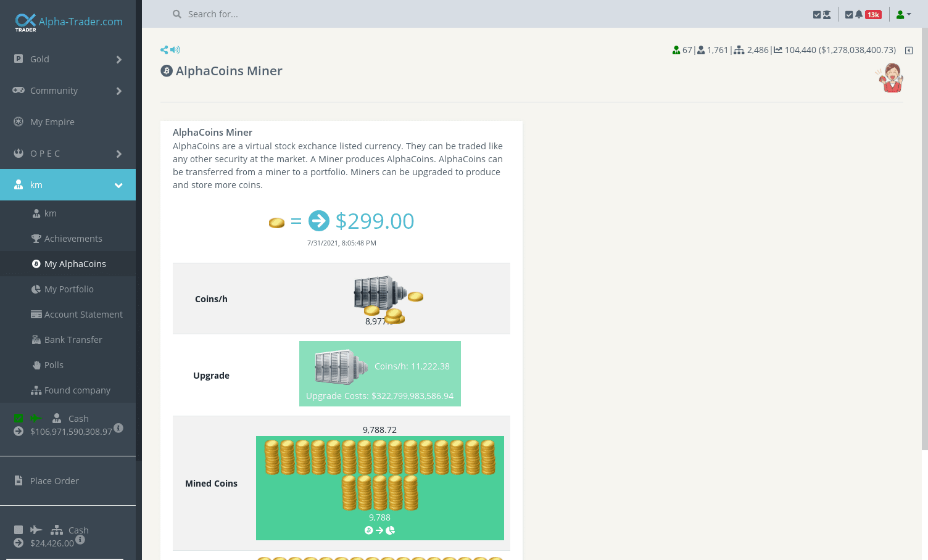
Task: Click the collapse panel icon beside the listing stats
Action: pos(909,51)
